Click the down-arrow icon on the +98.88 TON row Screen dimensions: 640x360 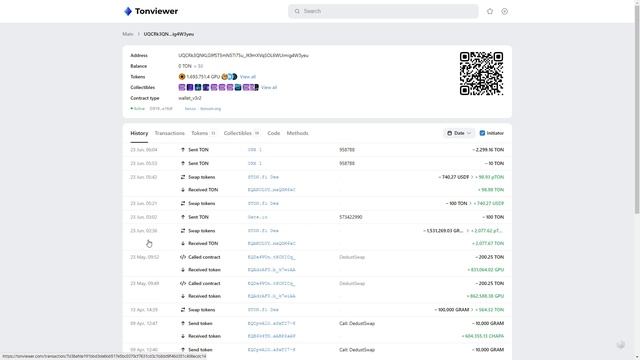183,190
